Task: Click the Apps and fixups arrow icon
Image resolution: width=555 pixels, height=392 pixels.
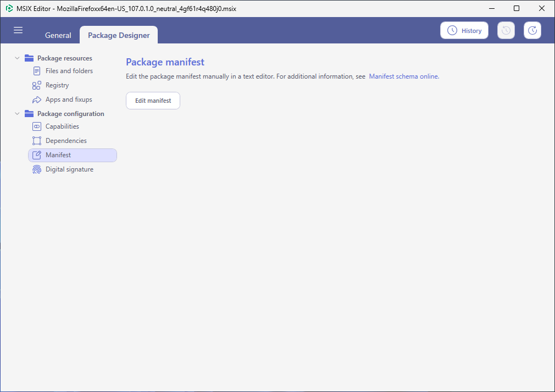Action: (36, 100)
